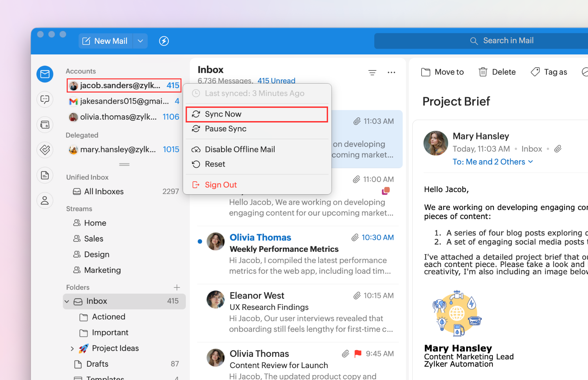Open the inbox filter icon
This screenshot has width=588, height=380.
[x=372, y=72]
